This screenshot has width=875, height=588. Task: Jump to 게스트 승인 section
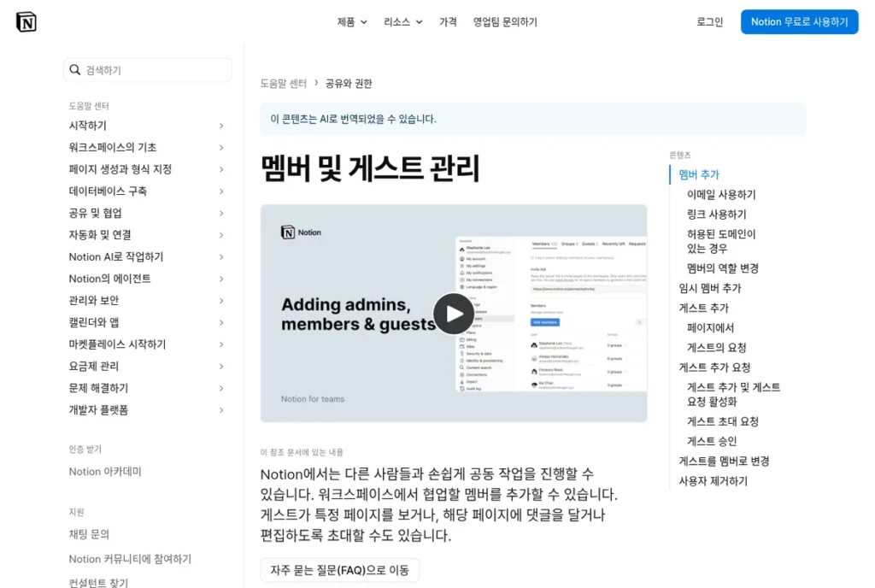(x=712, y=441)
